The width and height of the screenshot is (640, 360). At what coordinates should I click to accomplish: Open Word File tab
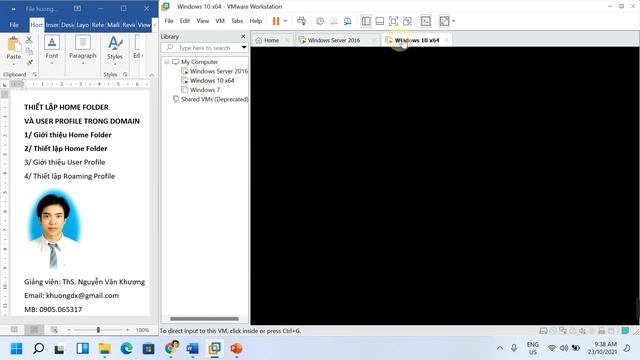pyautogui.click(x=14, y=25)
